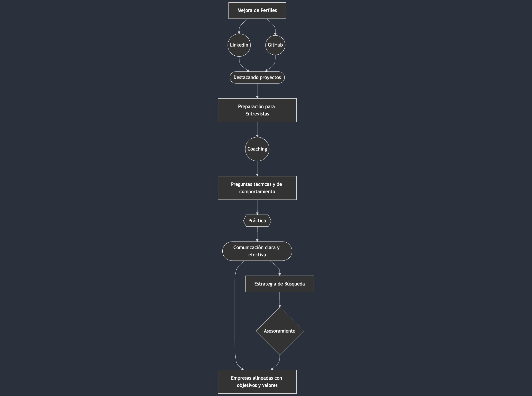
Task: Toggle visibility of Preparación para Entrevistas block
Action: [257, 110]
